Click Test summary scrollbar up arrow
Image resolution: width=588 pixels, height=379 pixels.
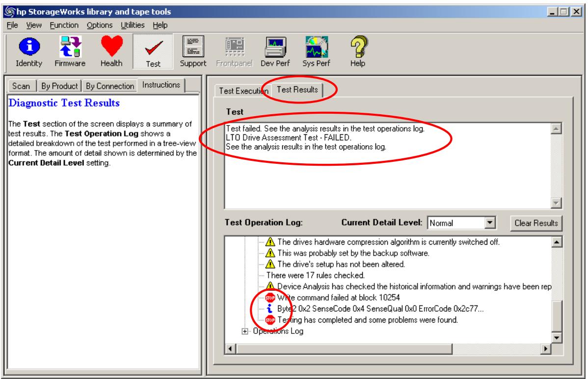click(556, 128)
